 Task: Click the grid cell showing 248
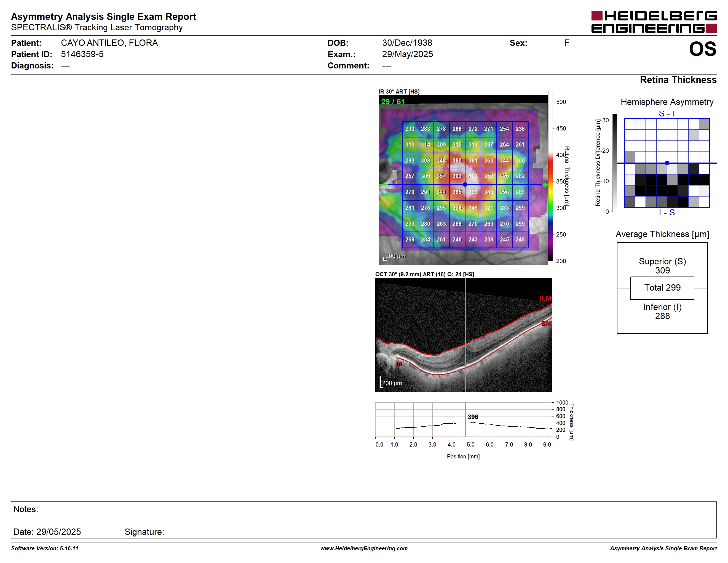point(520,240)
